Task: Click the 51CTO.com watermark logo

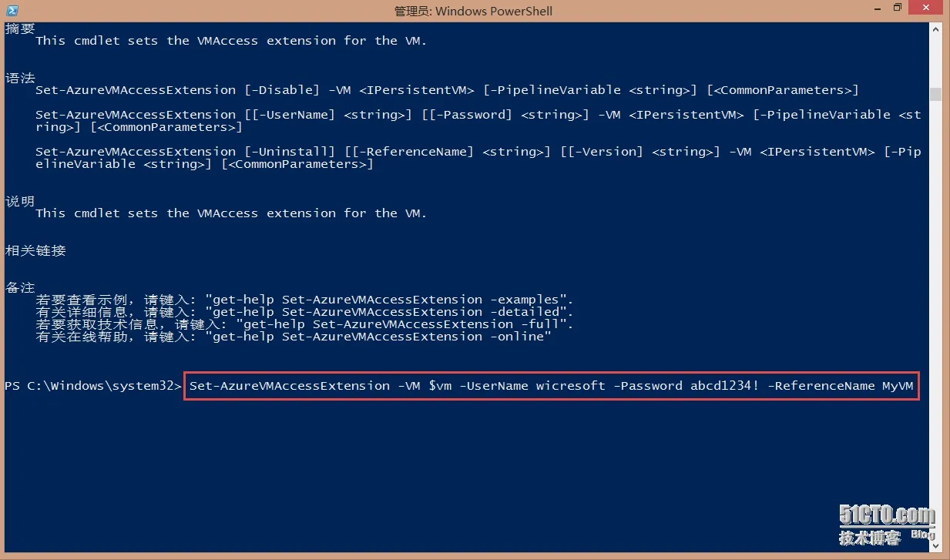Action: (x=887, y=524)
